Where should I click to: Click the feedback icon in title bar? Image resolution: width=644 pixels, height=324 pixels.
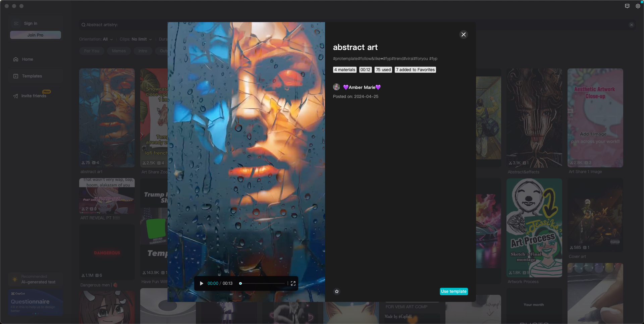pyautogui.click(x=627, y=6)
